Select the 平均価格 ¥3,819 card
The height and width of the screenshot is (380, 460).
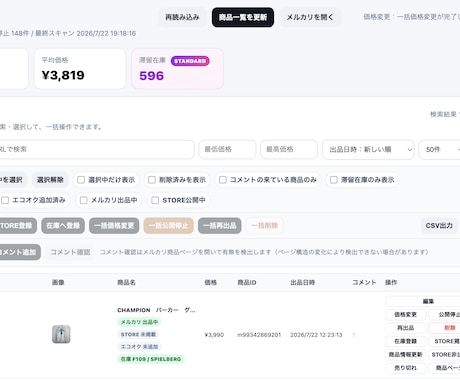[80, 69]
